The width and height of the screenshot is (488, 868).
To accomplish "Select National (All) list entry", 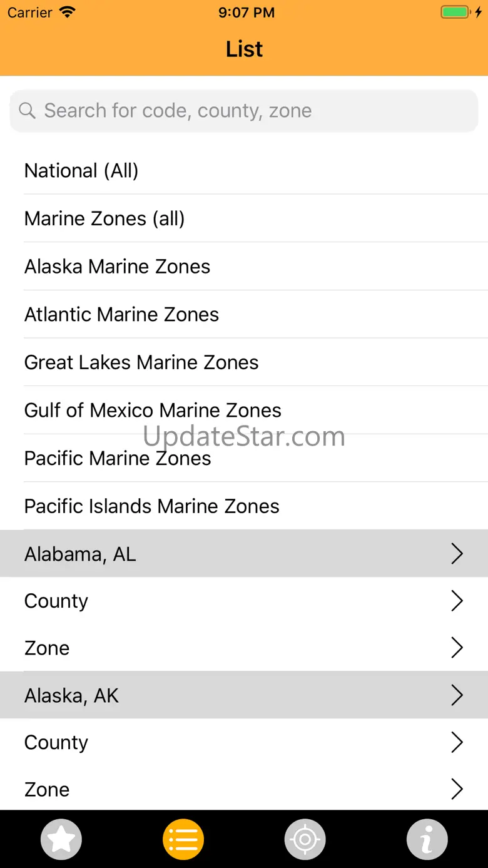I will [81, 170].
